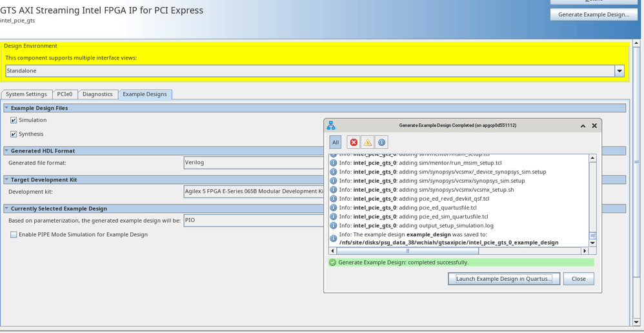The image size is (644, 333).
Task: Close dialog using the X icon
Action: (594, 126)
